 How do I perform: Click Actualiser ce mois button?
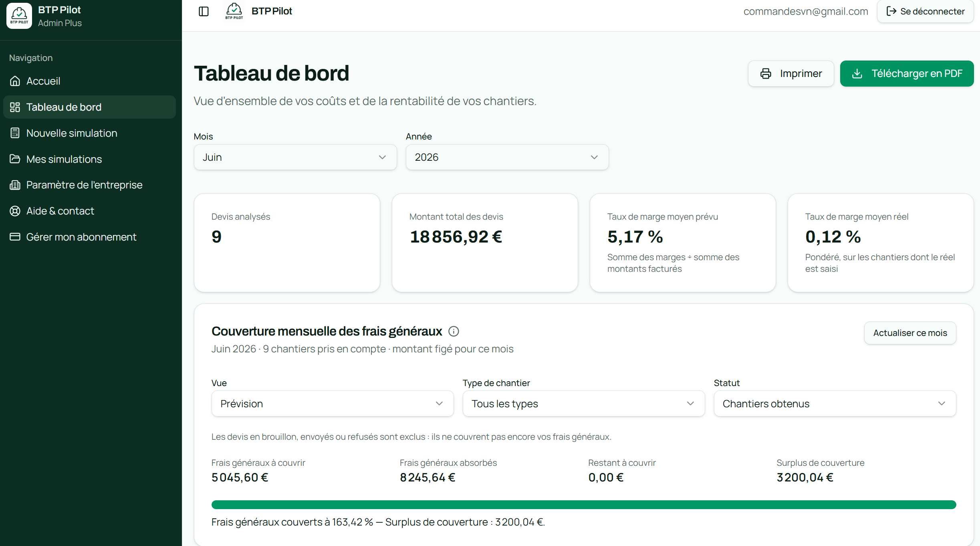910,333
